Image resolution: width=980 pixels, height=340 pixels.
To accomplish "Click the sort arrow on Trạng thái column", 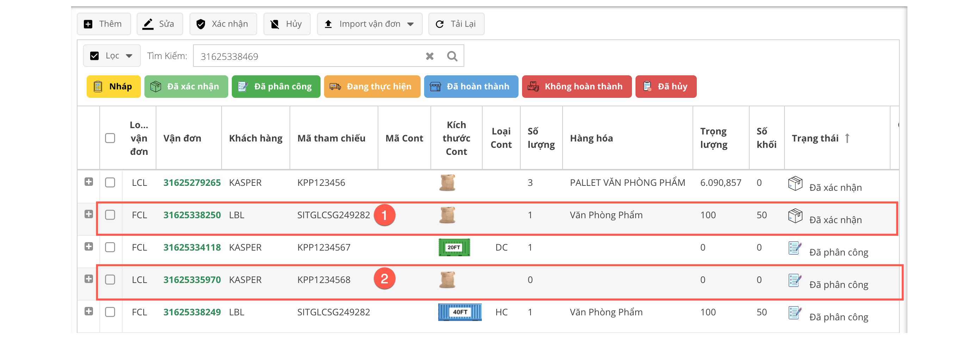I will (847, 138).
